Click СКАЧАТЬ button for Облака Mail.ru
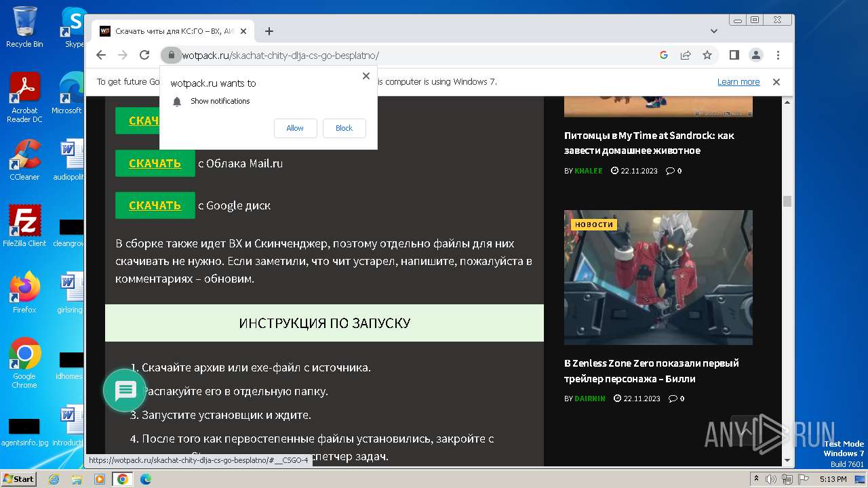The width and height of the screenshot is (868, 488). (x=155, y=163)
